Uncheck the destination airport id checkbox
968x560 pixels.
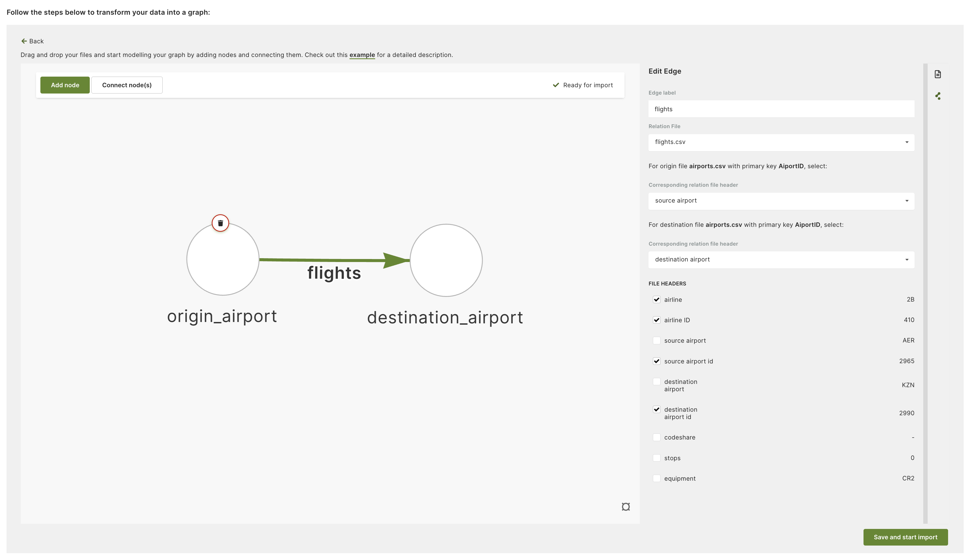656,410
